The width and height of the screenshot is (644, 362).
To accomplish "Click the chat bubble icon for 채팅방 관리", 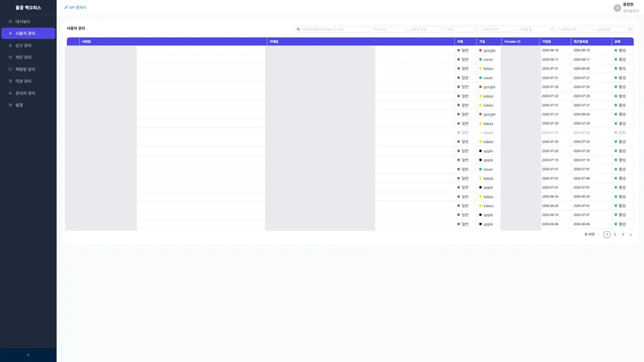I will point(11,69).
